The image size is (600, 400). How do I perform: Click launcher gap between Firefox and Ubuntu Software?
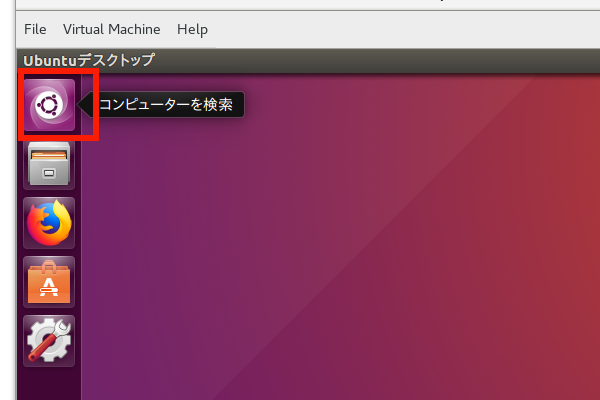point(49,252)
